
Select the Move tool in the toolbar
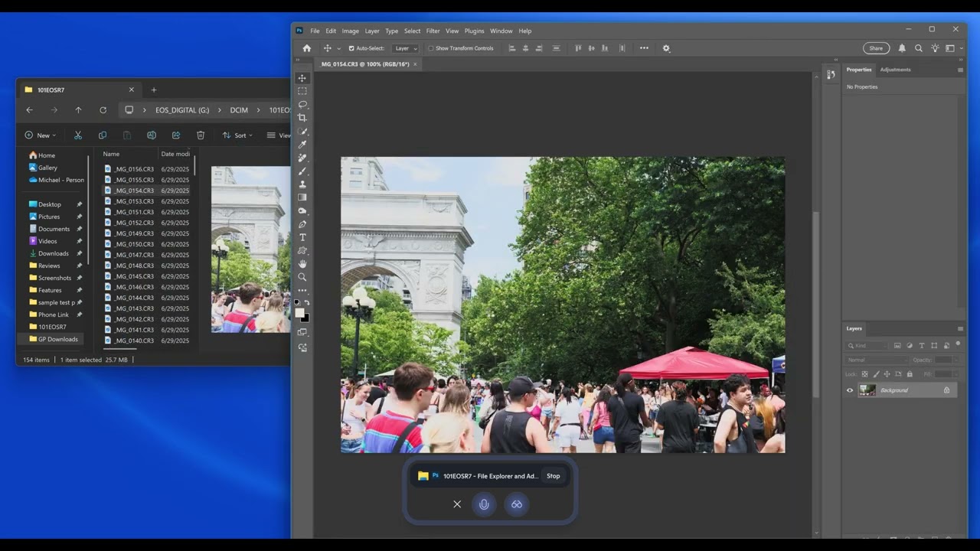click(302, 77)
